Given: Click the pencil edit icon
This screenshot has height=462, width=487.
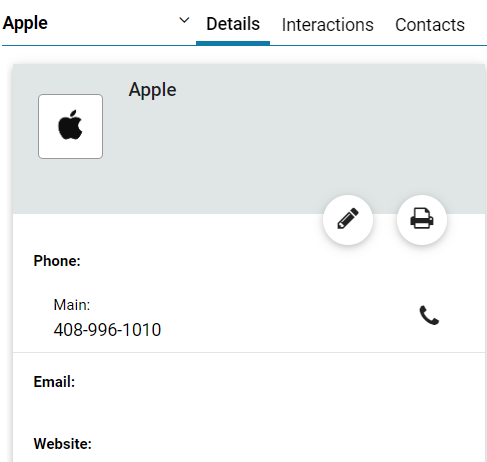Looking at the screenshot, I should (x=348, y=220).
